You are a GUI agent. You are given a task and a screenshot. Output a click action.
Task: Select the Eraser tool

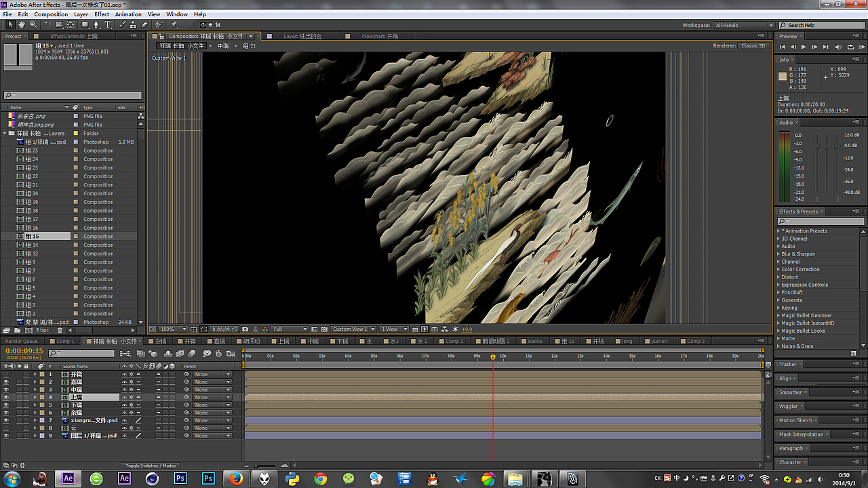click(144, 24)
